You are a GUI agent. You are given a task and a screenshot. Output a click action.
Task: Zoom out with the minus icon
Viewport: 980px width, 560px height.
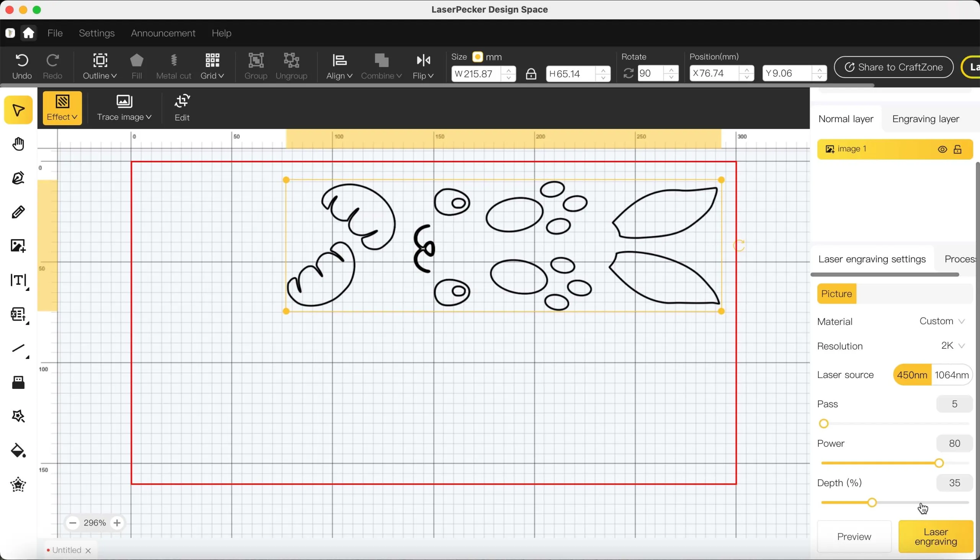(72, 523)
